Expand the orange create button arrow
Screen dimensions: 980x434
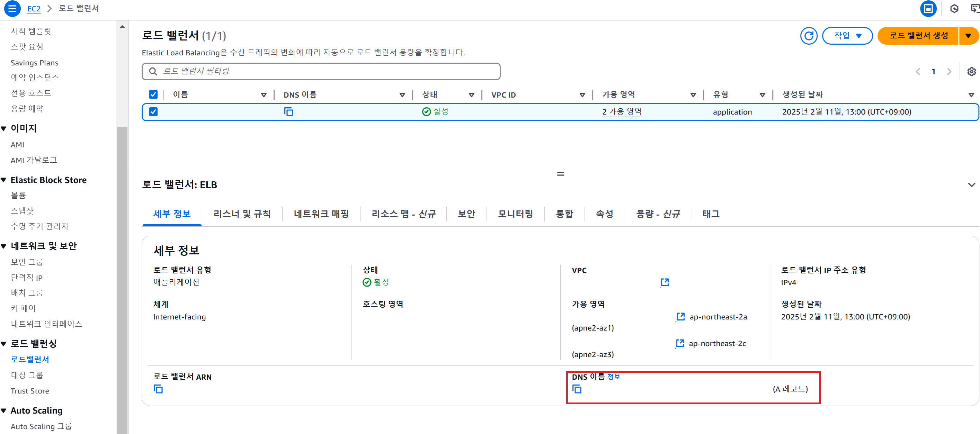click(x=968, y=36)
